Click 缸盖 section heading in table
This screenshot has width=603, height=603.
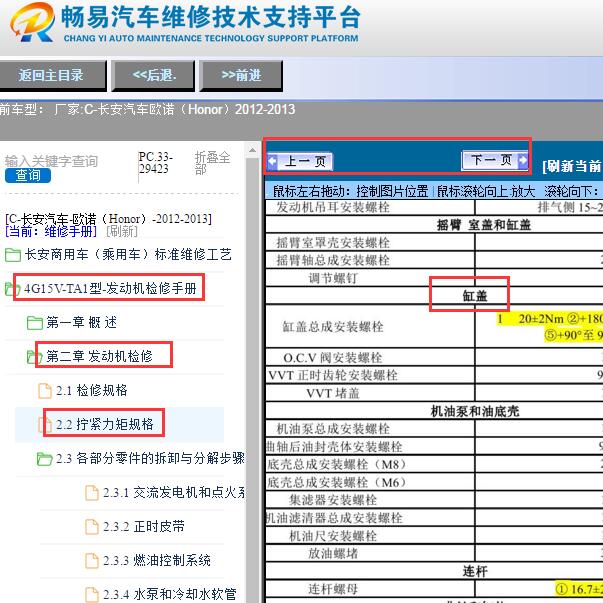pos(475,296)
